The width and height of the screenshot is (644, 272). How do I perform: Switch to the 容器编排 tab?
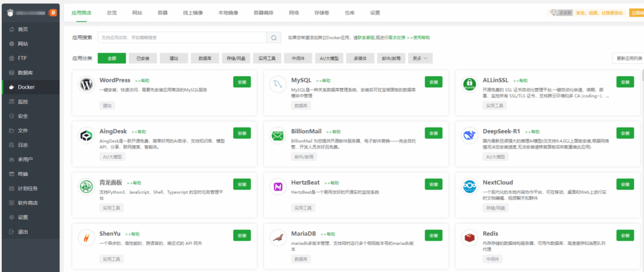264,13
